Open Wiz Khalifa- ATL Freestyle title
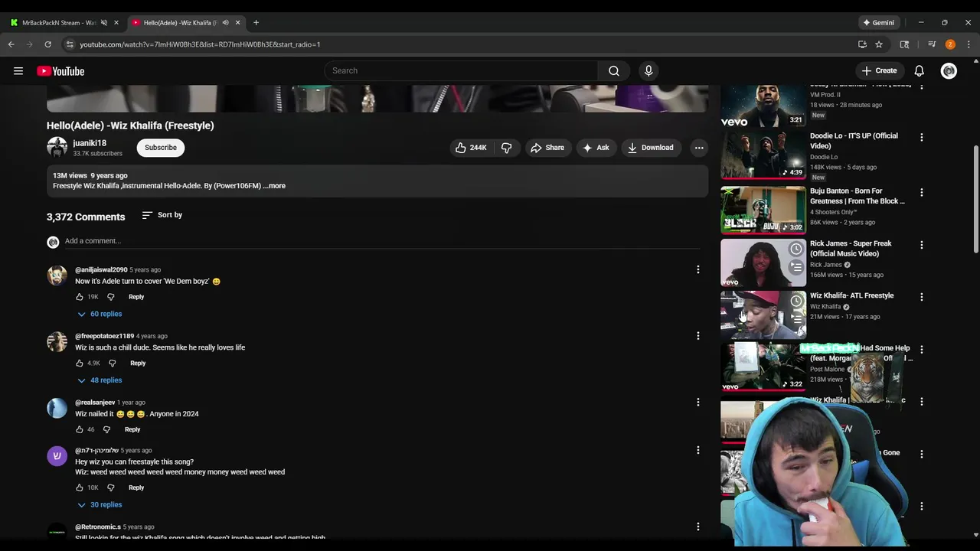This screenshot has width=980, height=551. 851,295
